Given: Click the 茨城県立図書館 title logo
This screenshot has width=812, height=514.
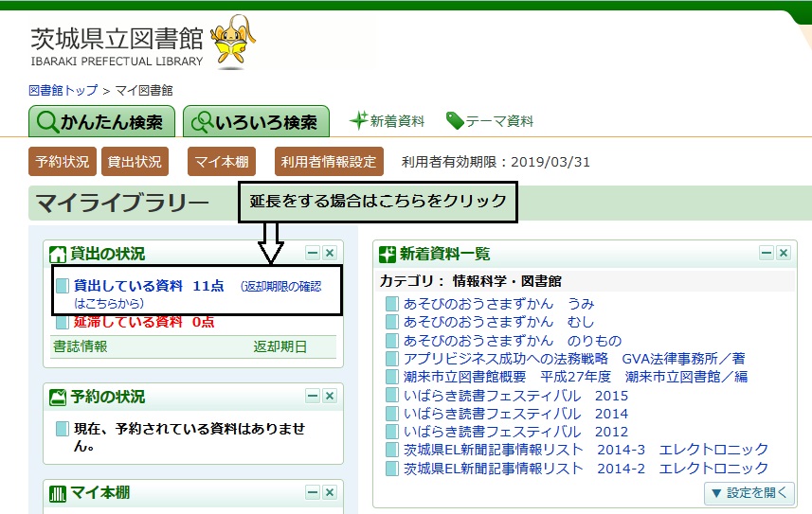Looking at the screenshot, I should click(117, 45).
